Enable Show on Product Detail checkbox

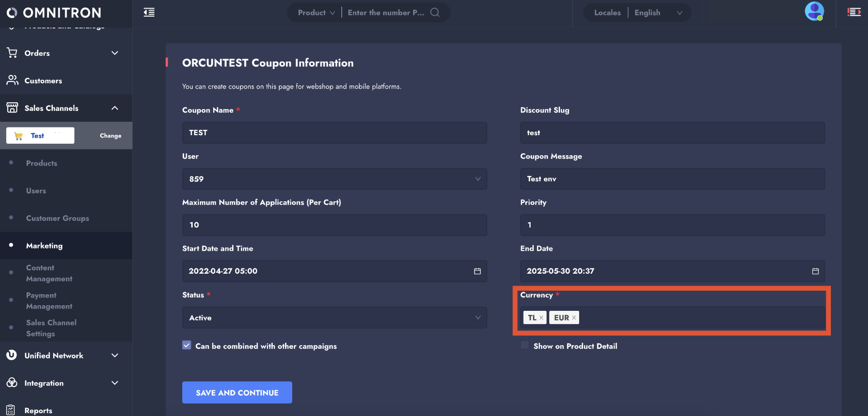525,346
